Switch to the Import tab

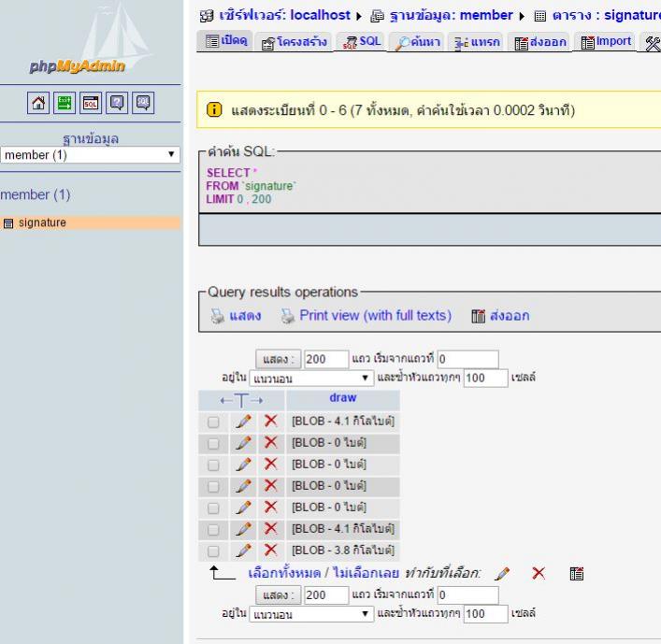coord(605,42)
